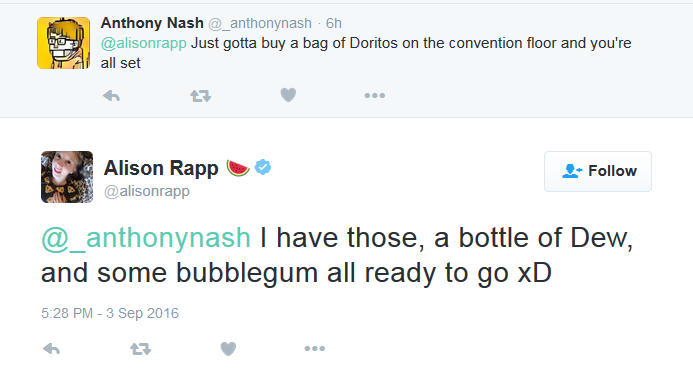Viewport: 693px width, 391px height.
Task: Open Alison Rapp's avatar photo
Action: (67, 177)
